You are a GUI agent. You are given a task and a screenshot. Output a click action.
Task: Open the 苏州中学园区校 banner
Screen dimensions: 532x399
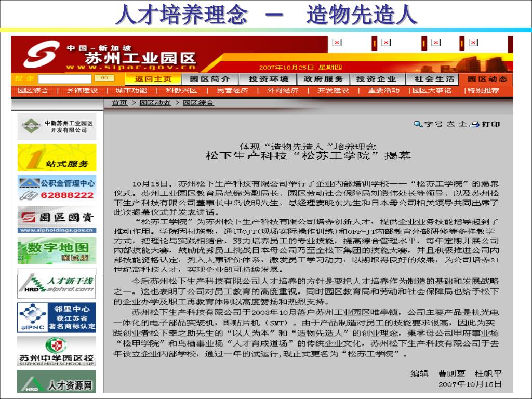click(57, 351)
